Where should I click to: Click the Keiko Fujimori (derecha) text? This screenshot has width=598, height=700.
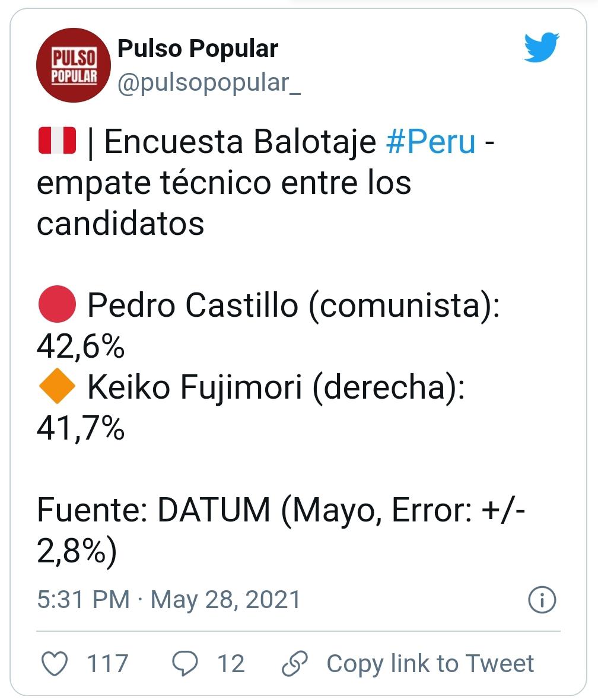tap(276, 388)
